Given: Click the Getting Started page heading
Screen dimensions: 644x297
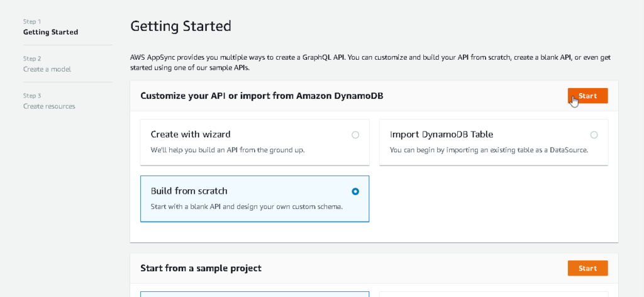Looking at the screenshot, I should tap(180, 26).
